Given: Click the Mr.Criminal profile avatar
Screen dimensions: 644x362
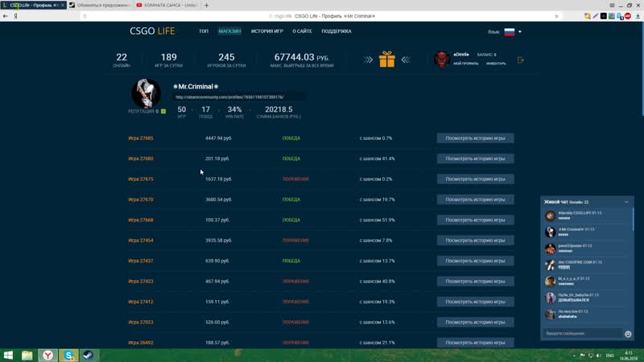Looking at the screenshot, I should [146, 93].
